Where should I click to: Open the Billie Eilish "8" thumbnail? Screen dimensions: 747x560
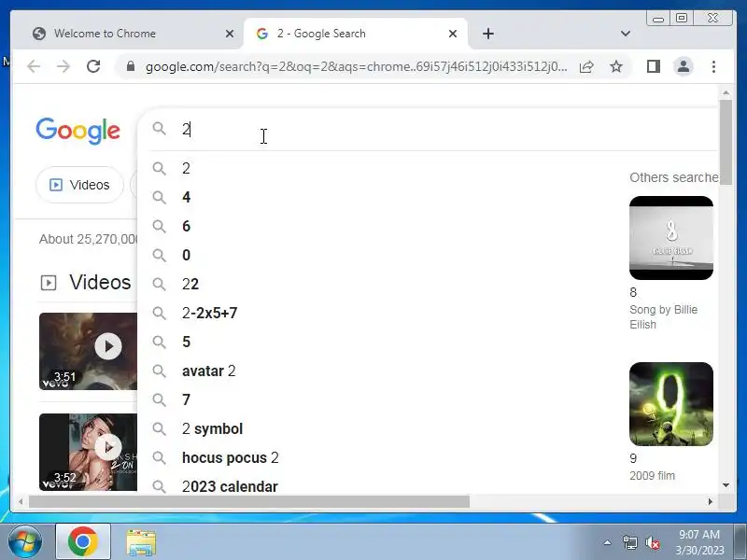[671, 238]
